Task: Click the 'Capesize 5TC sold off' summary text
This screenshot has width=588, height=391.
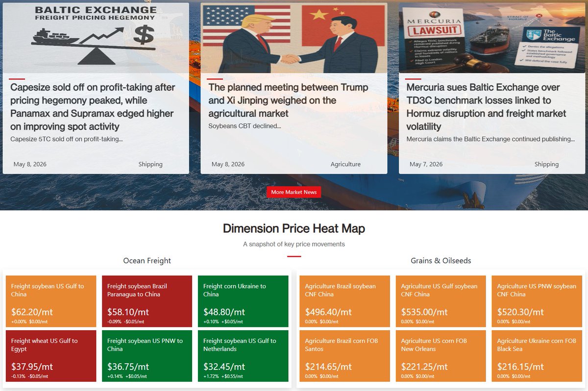Action: (x=67, y=139)
